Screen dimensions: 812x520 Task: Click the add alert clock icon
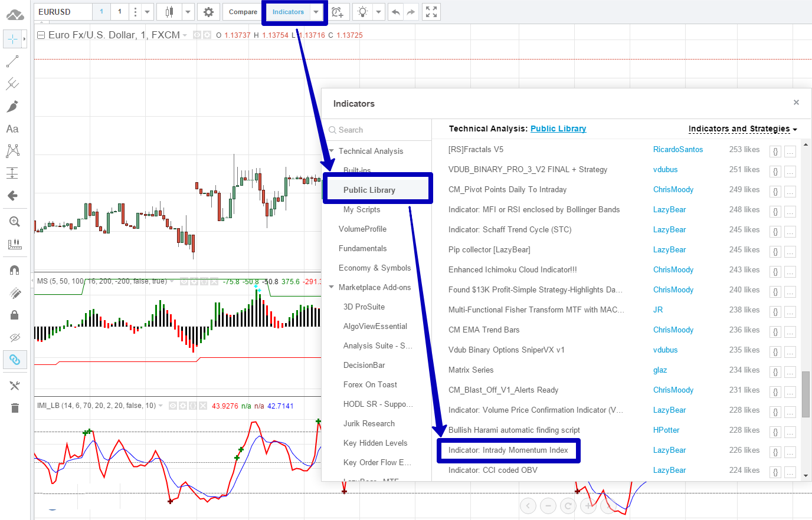338,12
